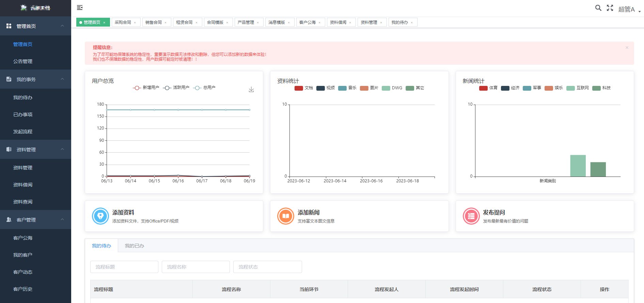The height and width of the screenshot is (303, 644).
Task: Open 已办事项 in the sidebar
Action: (x=35, y=115)
